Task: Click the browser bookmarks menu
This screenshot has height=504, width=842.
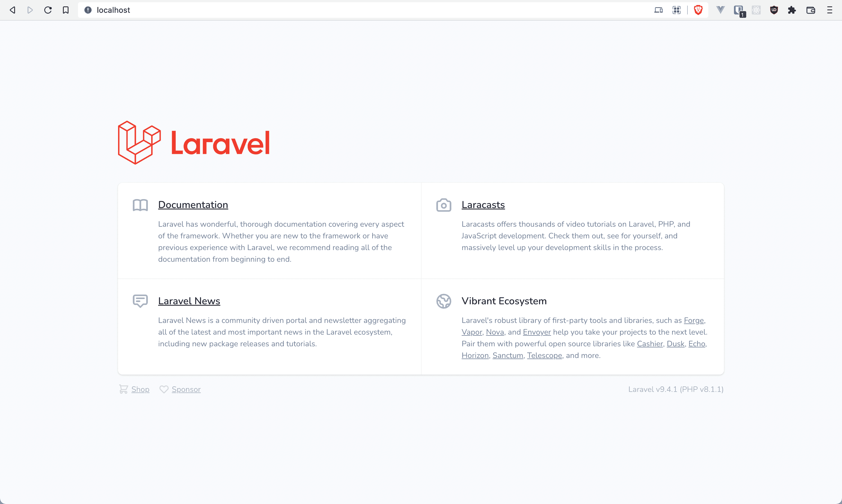Action: pyautogui.click(x=66, y=10)
